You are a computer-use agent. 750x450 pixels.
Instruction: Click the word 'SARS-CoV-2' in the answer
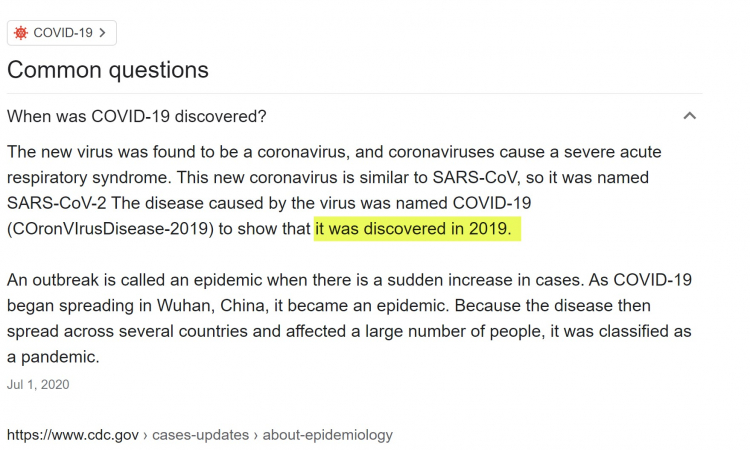click(x=56, y=203)
